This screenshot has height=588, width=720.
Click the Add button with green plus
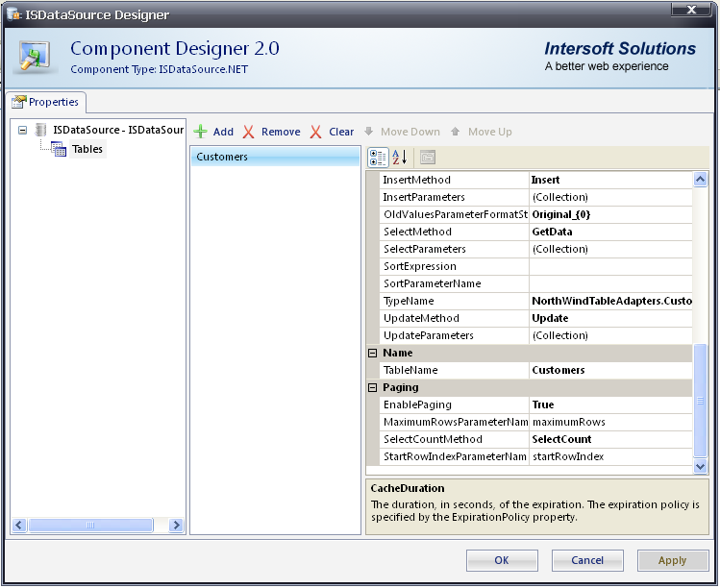pyautogui.click(x=213, y=132)
